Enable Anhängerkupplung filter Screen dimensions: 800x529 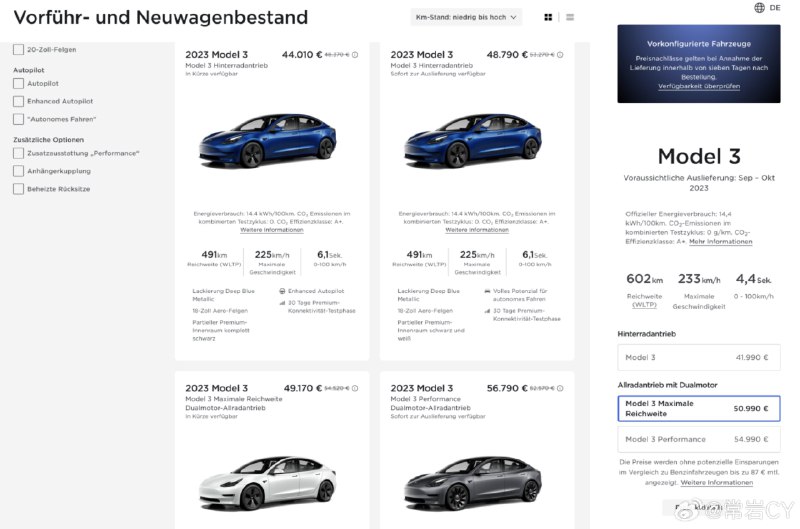[18, 171]
